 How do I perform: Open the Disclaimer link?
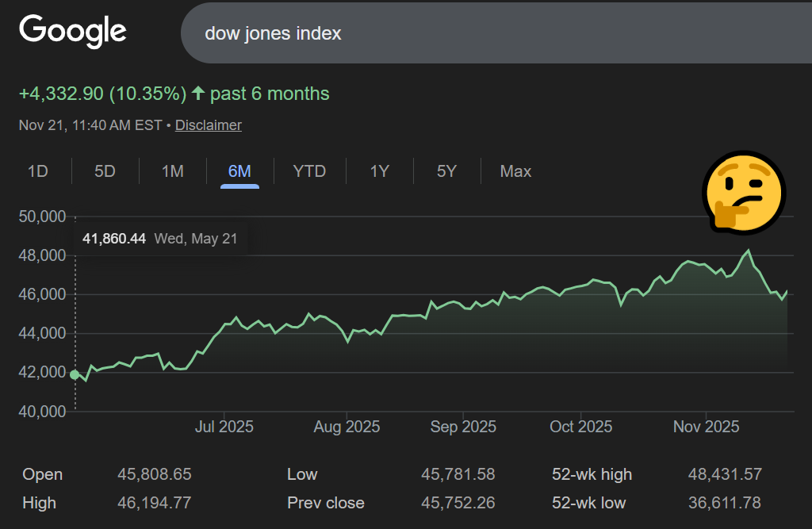209,125
